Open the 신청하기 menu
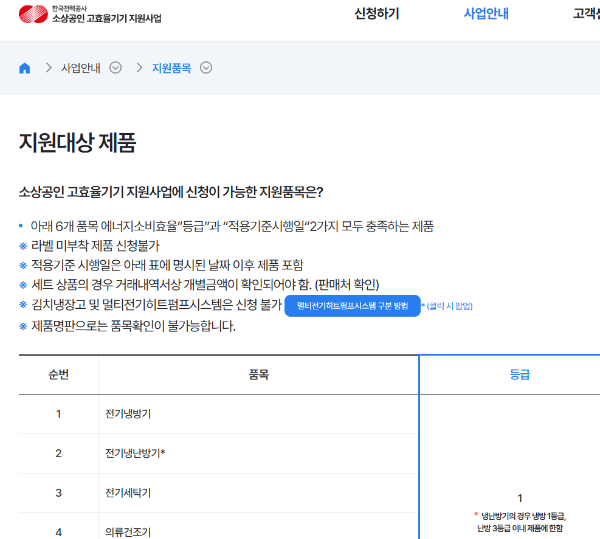600x539 pixels. pos(377,14)
